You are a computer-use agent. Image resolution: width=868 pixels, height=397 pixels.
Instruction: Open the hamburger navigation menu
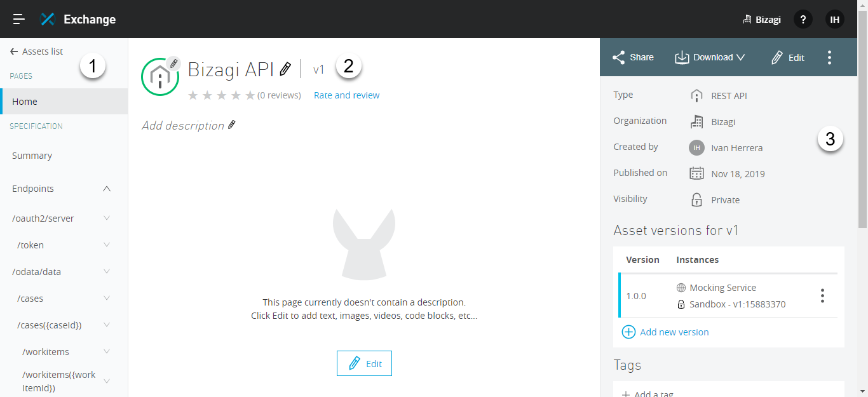pyautogui.click(x=19, y=19)
